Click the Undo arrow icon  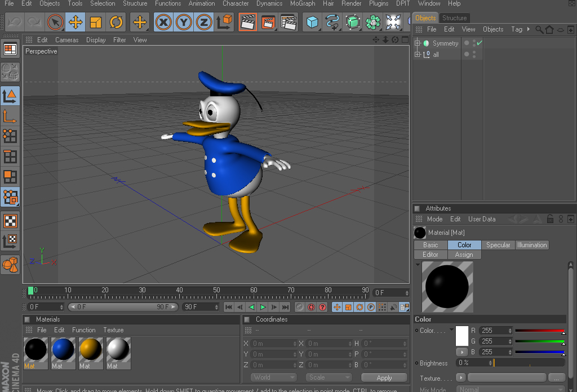point(15,22)
